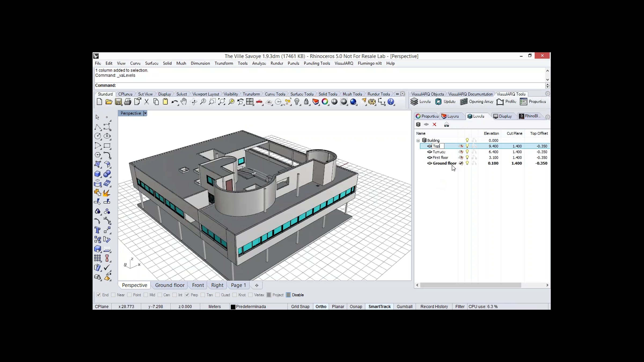Click the black Predeterminada layer color swatch

coord(233,307)
